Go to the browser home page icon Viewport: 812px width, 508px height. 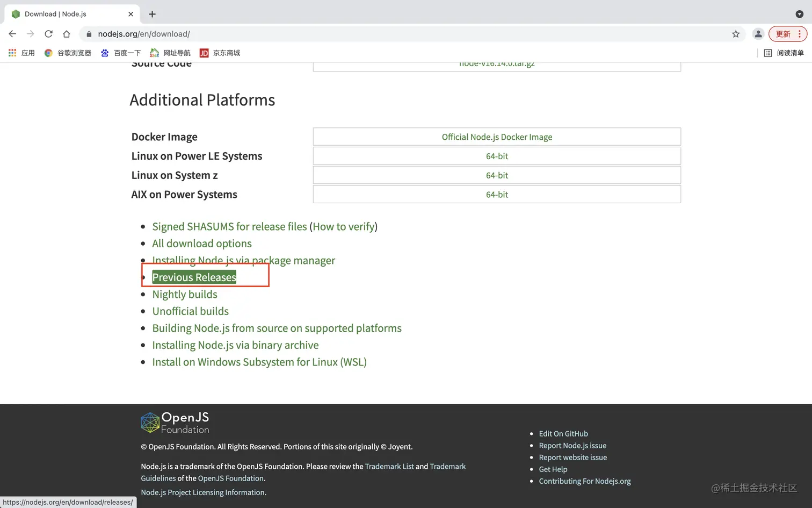(x=67, y=34)
